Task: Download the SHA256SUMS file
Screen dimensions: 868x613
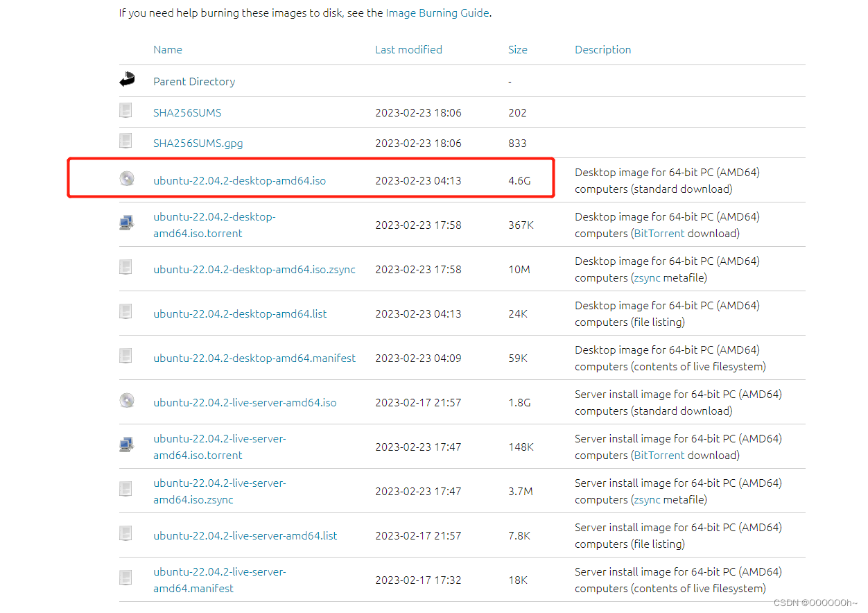Action: click(x=187, y=112)
